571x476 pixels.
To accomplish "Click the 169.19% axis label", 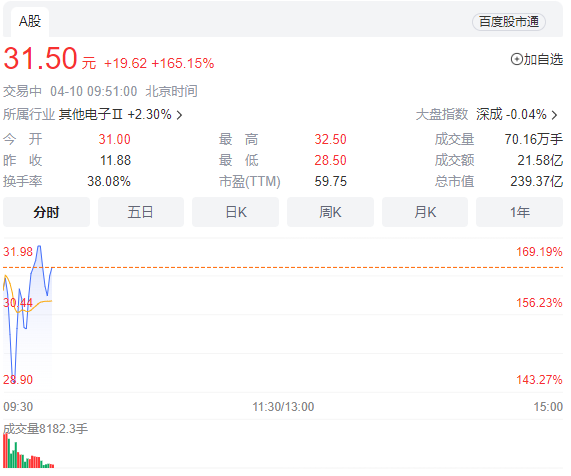I will click(x=539, y=252).
